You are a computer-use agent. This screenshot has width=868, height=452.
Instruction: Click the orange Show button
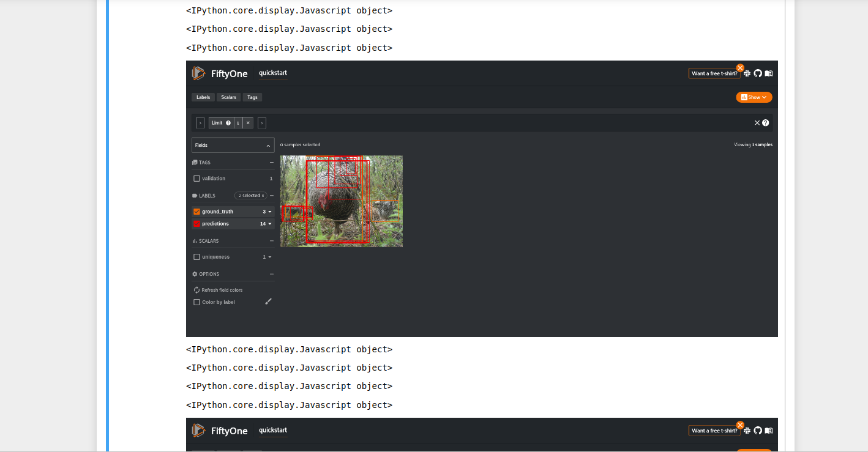point(754,97)
